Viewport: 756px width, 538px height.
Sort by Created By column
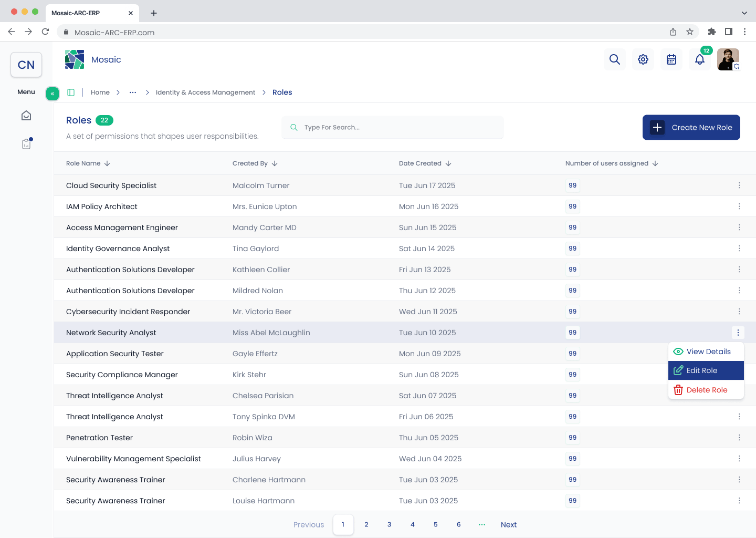255,163
